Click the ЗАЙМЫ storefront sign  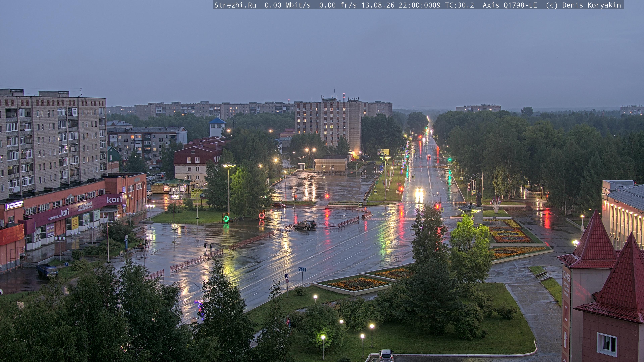coord(50,231)
